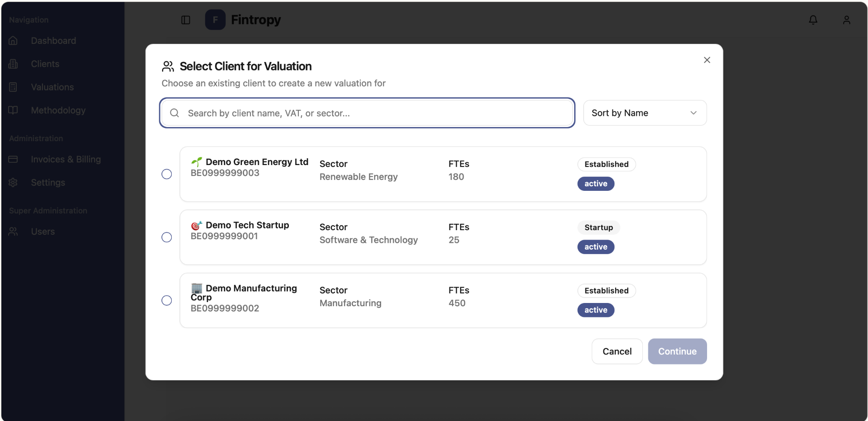
Task: Open the Methodology section
Action: 58,110
